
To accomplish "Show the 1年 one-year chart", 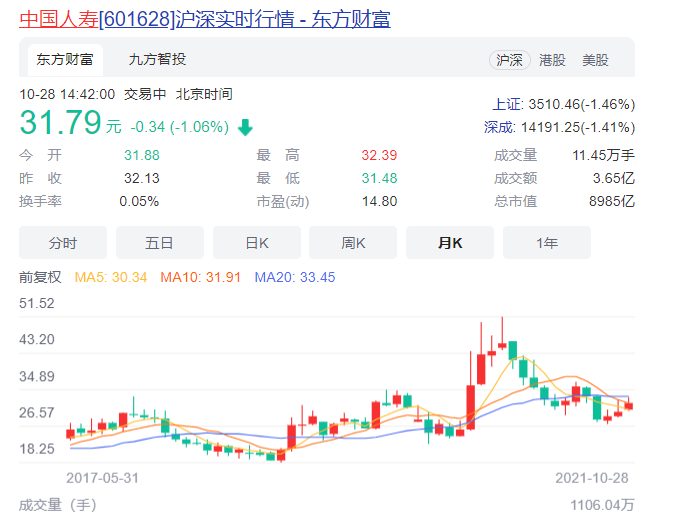I will (547, 243).
